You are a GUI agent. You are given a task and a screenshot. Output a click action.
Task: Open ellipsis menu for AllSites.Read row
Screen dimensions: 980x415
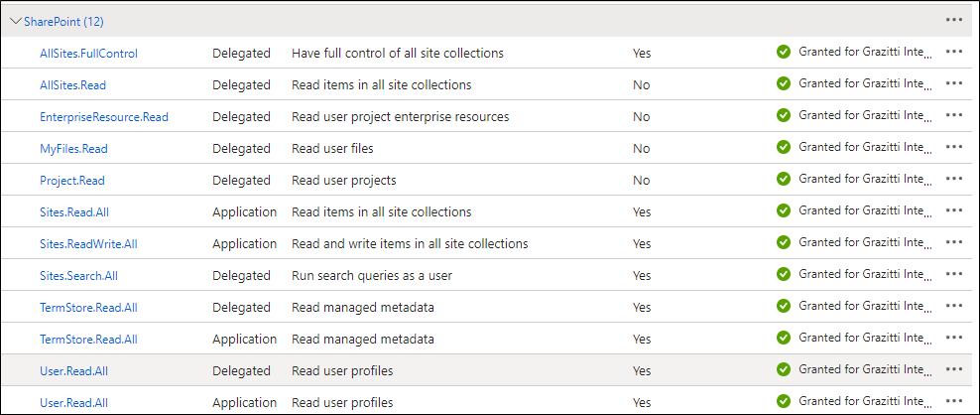[x=954, y=84]
